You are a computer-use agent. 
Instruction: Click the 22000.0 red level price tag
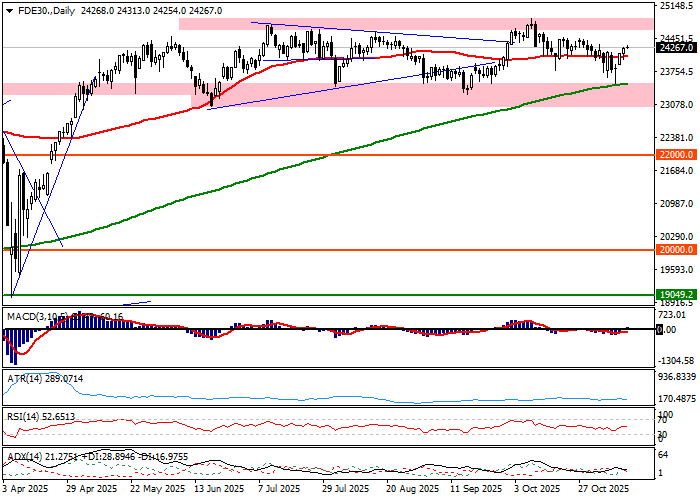coord(675,155)
